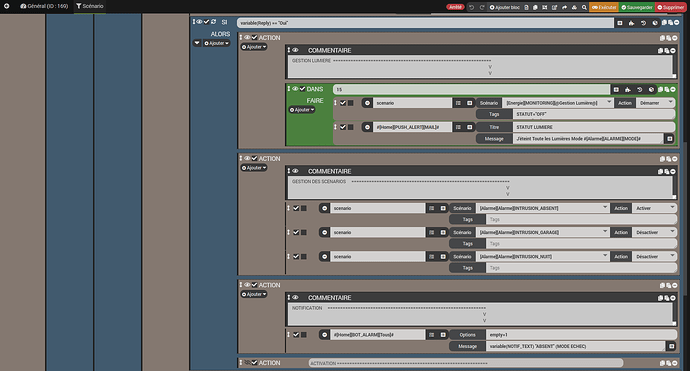This screenshot has width=690, height=371.
Task: Open the linked elements icon beside the search
Action: tap(574, 7)
